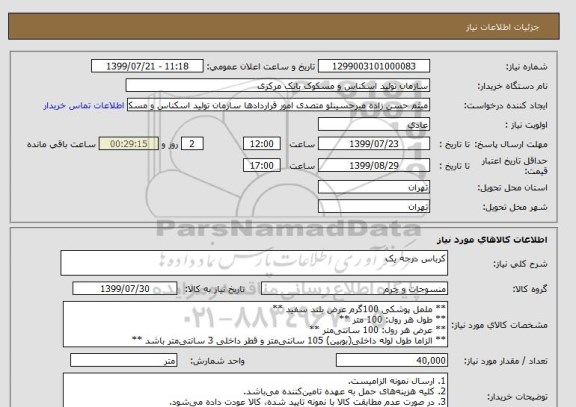Click the text ساعت باقی مانده
The height and width of the screenshot is (407, 576).
[x=61, y=144]
